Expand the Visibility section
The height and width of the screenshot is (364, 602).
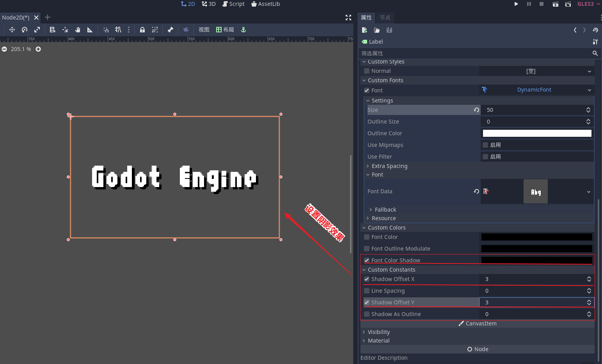pos(364,332)
